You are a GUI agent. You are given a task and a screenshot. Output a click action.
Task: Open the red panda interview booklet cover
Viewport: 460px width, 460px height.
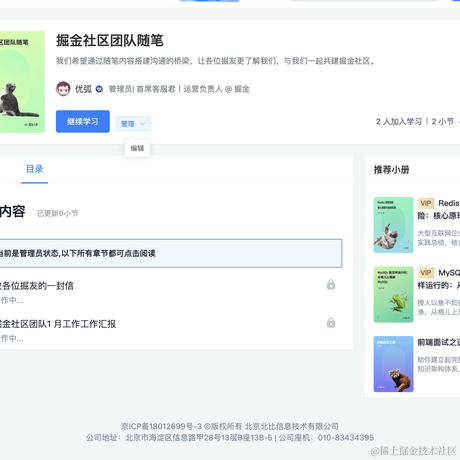[393, 364]
